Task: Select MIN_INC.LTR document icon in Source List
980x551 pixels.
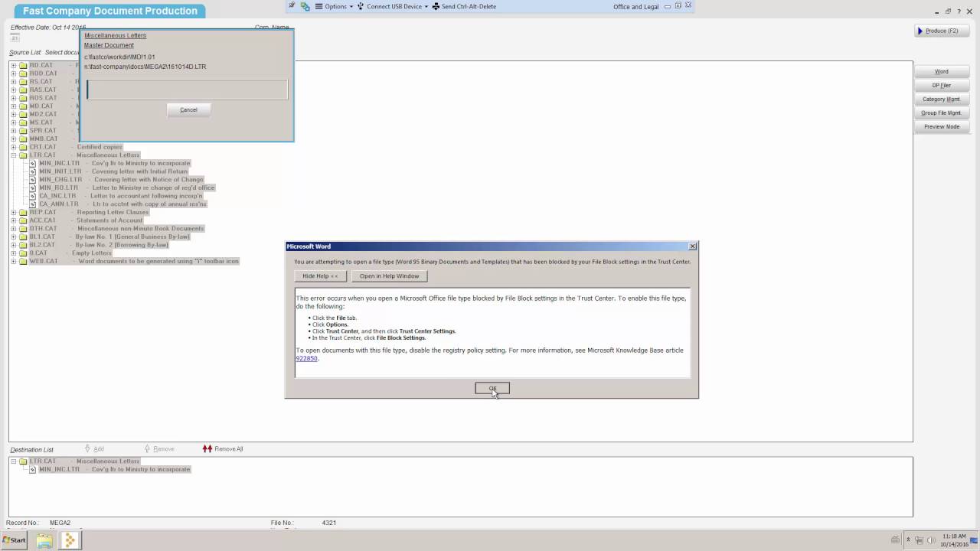Action: (x=33, y=164)
